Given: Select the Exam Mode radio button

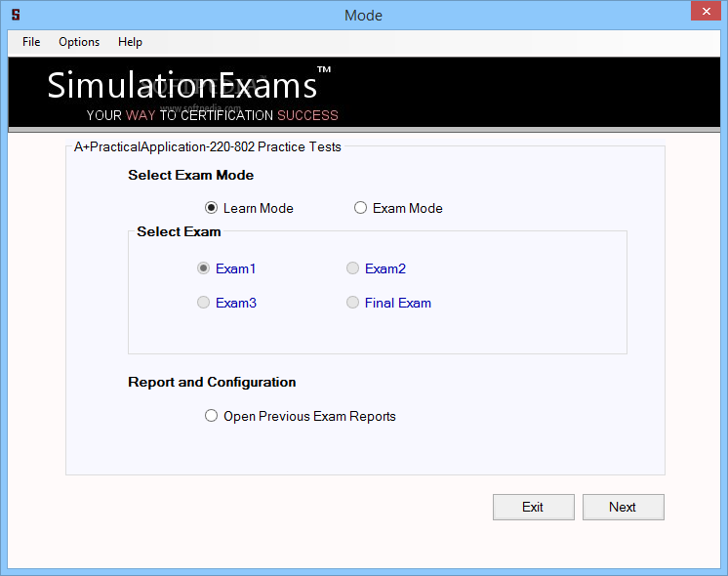Looking at the screenshot, I should click(x=398, y=208).
